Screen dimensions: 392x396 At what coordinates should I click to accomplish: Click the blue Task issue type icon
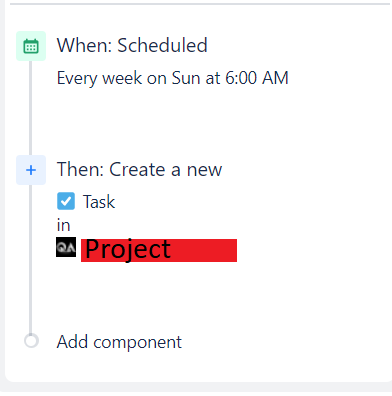(x=66, y=201)
